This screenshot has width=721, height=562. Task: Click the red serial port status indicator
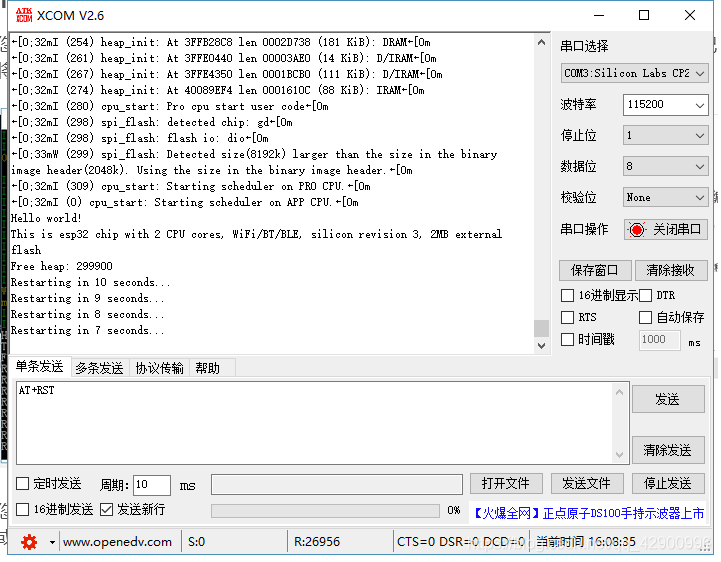point(637,229)
